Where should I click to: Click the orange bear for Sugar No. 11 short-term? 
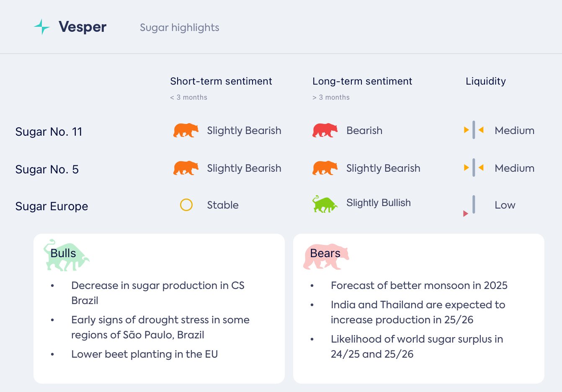point(186,130)
